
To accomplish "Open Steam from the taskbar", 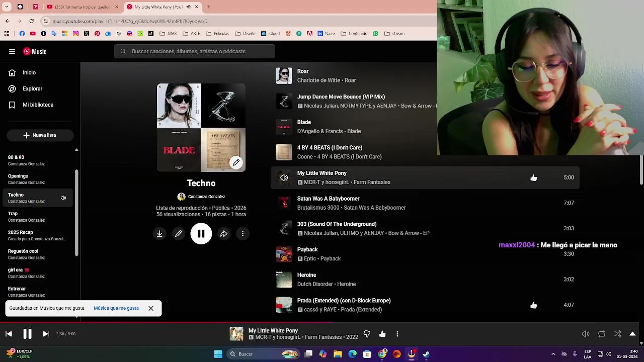I will [426, 354].
